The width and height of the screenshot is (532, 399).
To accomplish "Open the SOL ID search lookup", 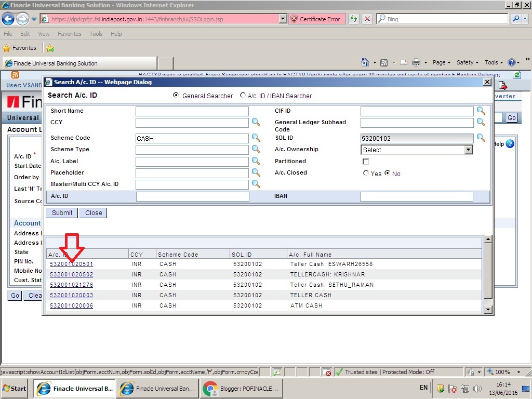I will click(481, 138).
